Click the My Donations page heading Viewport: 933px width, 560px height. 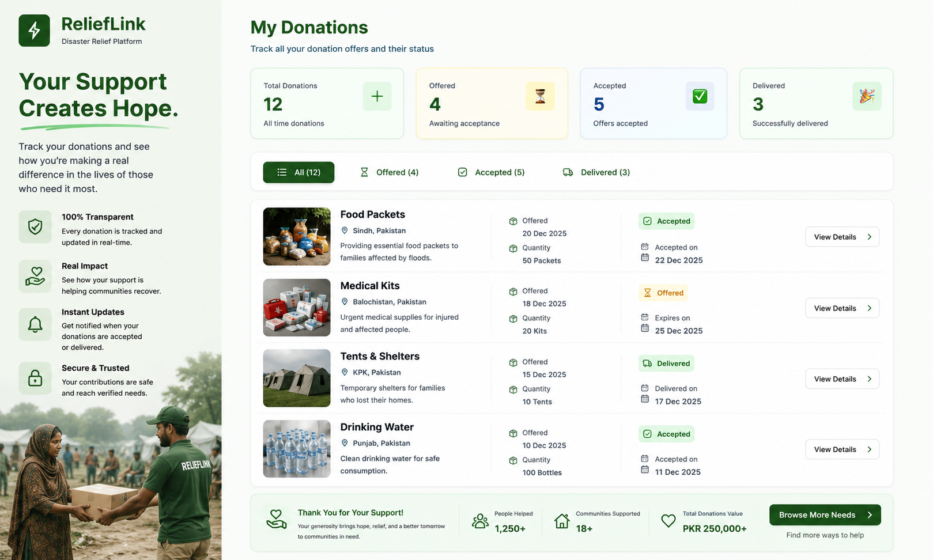(309, 28)
